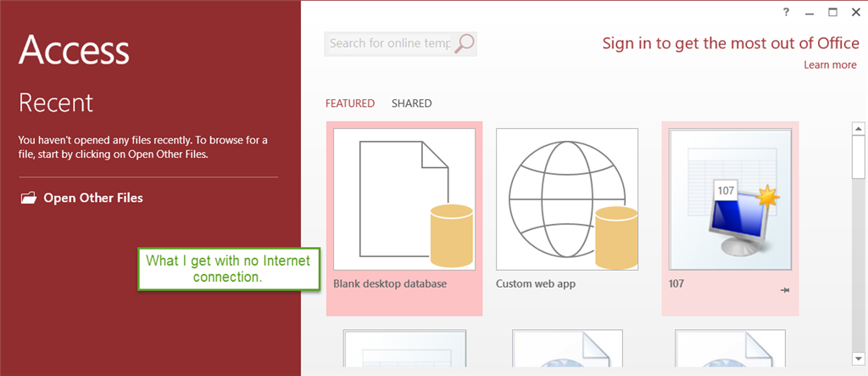Pin the 107 template with the pin icon
The width and height of the screenshot is (868, 376).
tap(784, 290)
